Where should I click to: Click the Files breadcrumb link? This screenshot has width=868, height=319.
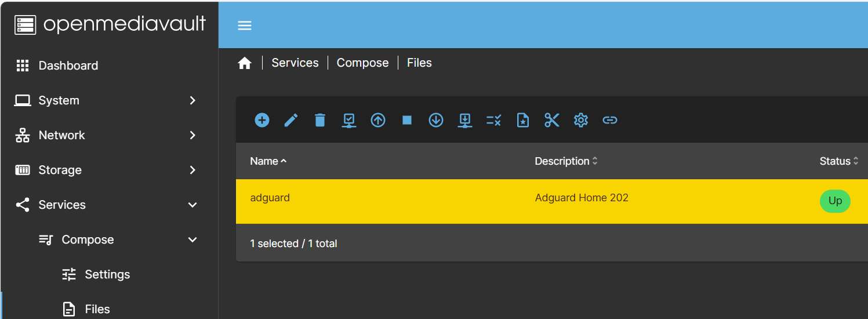tap(419, 63)
